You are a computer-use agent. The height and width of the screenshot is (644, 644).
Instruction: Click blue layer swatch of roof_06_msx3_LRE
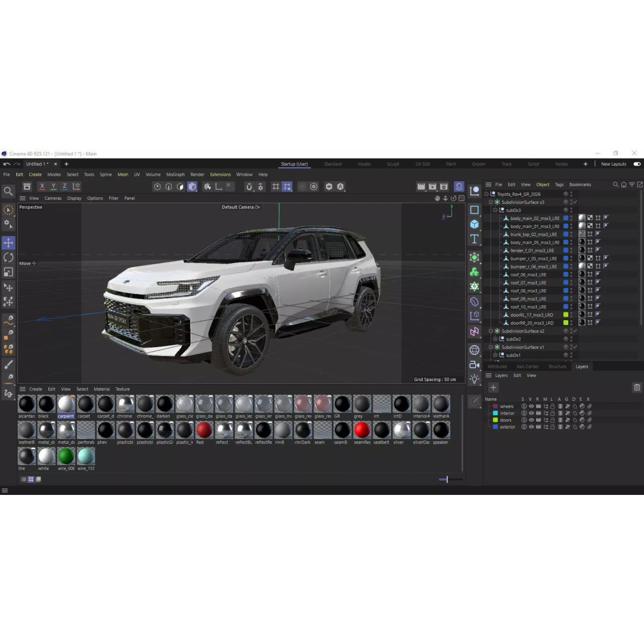566,274
